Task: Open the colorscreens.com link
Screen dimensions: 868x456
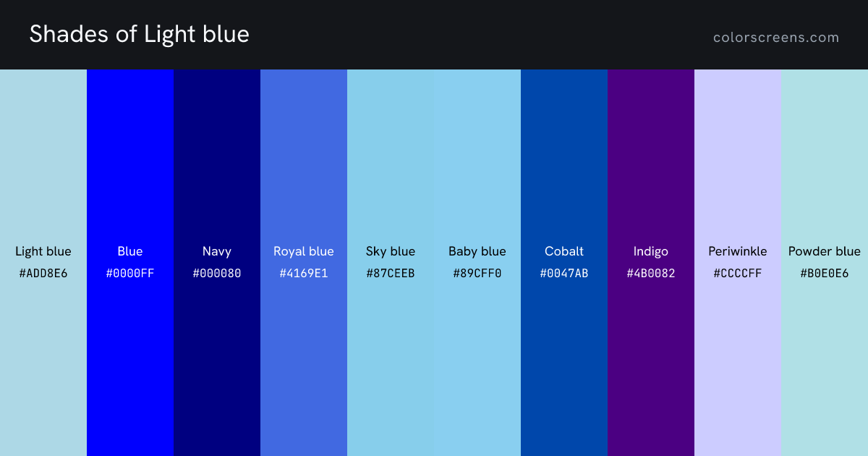Action: pos(776,38)
